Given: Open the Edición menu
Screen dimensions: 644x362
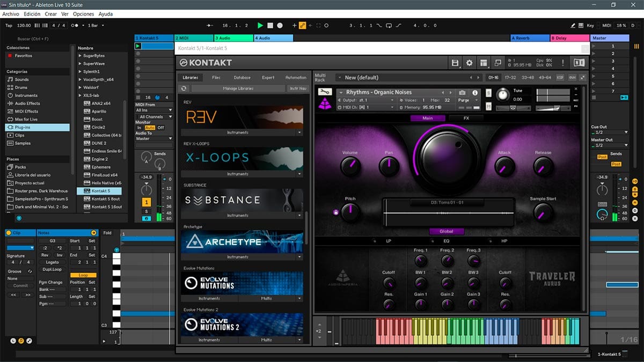Looking at the screenshot, I should point(32,14).
